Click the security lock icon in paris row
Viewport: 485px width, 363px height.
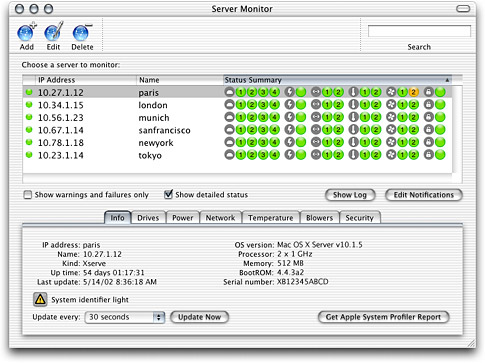tap(429, 92)
